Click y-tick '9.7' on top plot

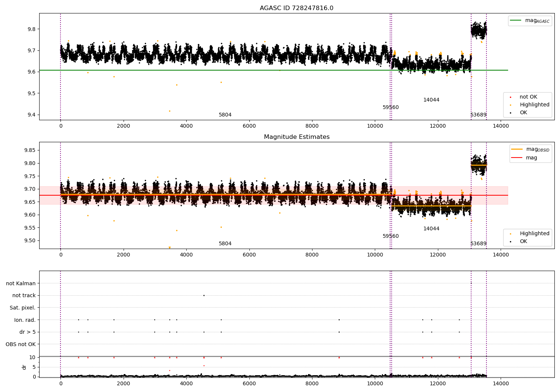click(x=31, y=51)
